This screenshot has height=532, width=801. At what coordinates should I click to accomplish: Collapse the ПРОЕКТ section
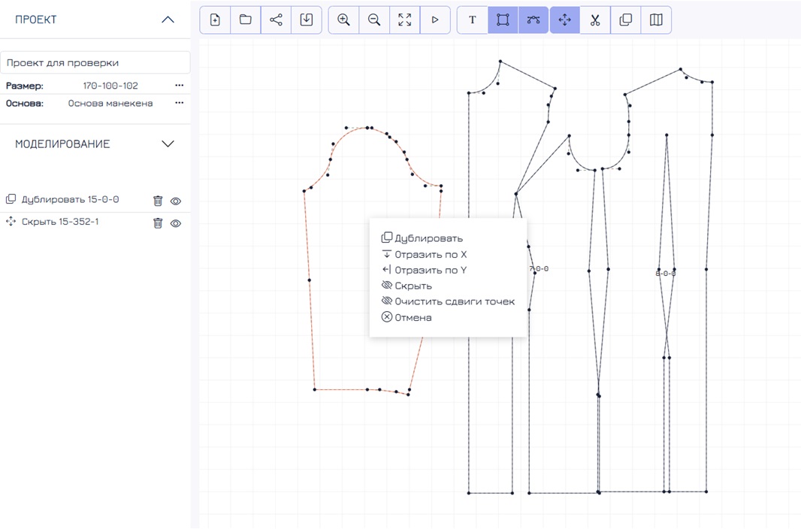click(x=168, y=20)
